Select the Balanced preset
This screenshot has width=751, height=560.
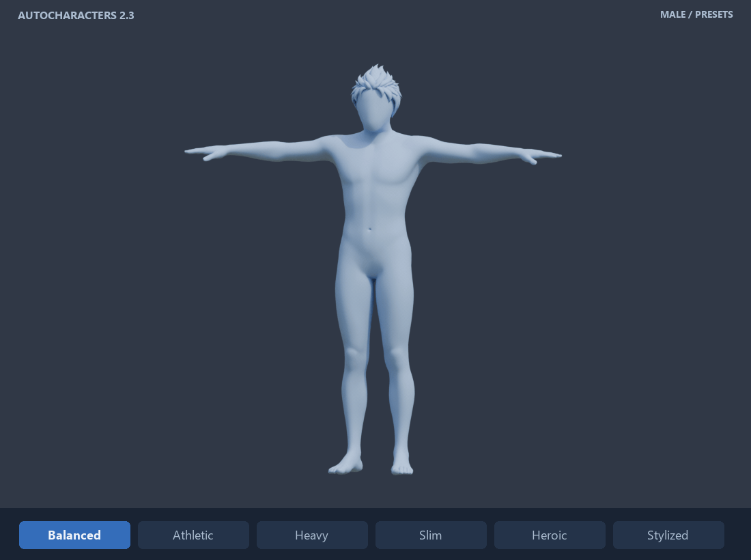(74, 535)
